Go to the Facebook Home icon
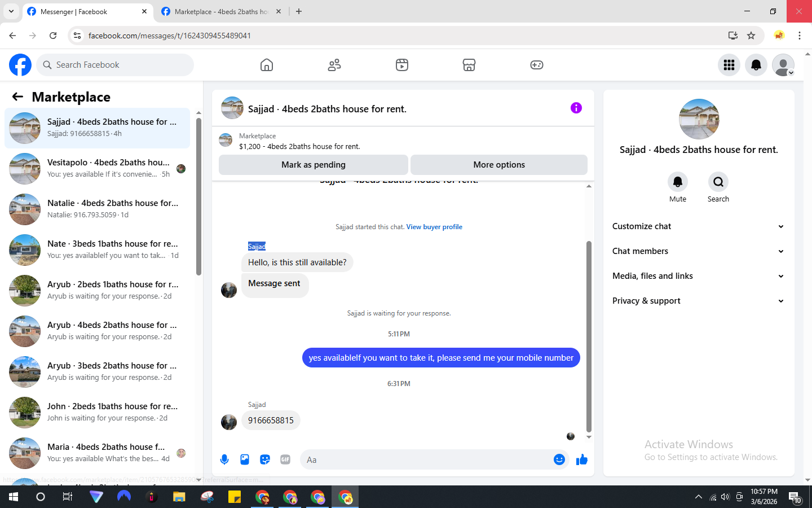812x508 pixels. tap(267, 65)
